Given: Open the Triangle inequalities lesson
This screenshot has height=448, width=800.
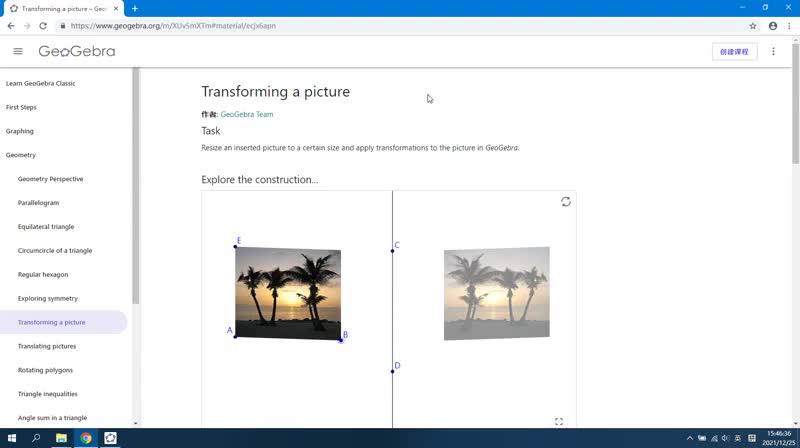Looking at the screenshot, I should click(47, 394).
